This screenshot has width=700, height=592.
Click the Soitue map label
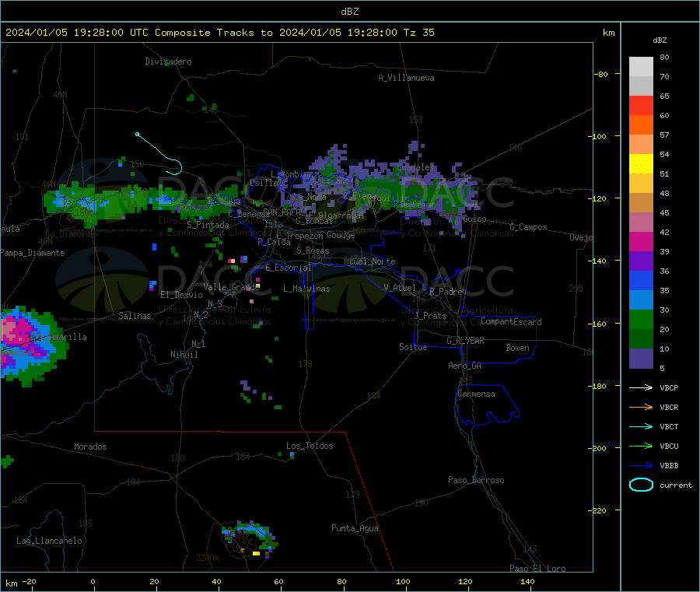pyautogui.click(x=413, y=347)
